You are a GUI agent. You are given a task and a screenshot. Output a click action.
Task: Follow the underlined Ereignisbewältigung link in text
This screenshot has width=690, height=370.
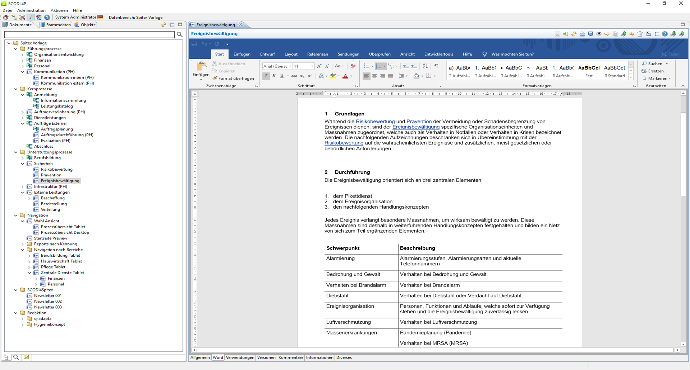click(416, 127)
